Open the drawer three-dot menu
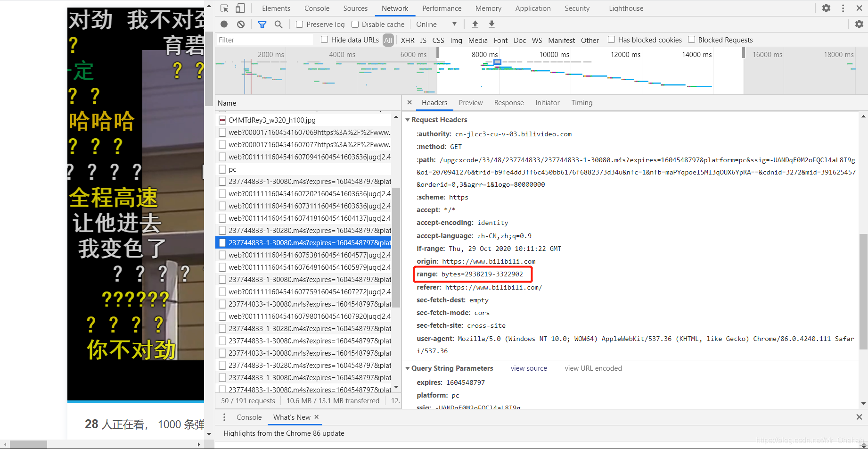Image resolution: width=868 pixels, height=449 pixels. [224, 417]
